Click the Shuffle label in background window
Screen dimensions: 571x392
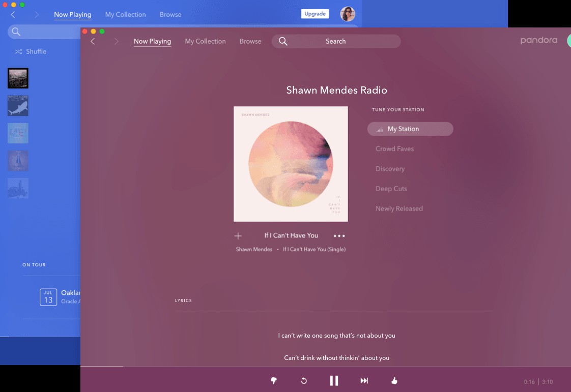pyautogui.click(x=36, y=52)
